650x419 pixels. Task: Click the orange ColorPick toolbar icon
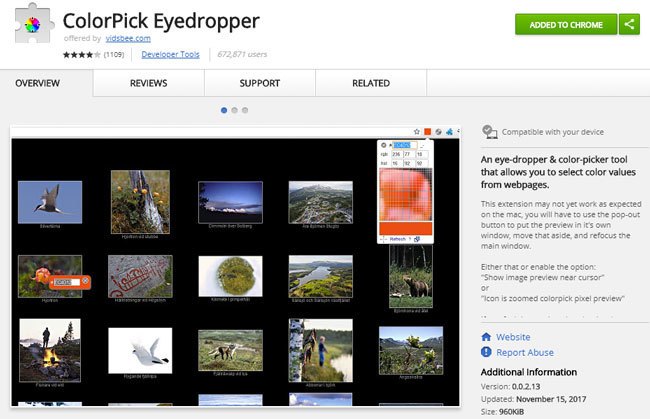click(x=427, y=132)
